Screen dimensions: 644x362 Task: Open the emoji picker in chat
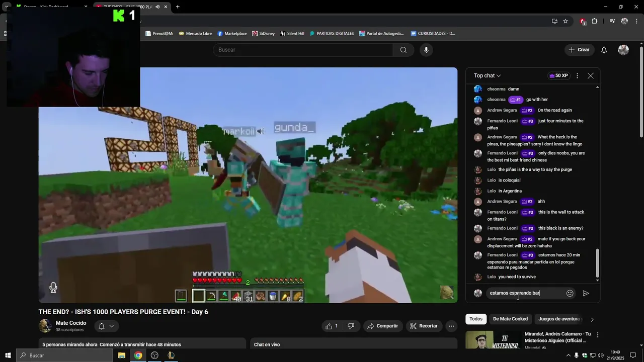click(570, 293)
